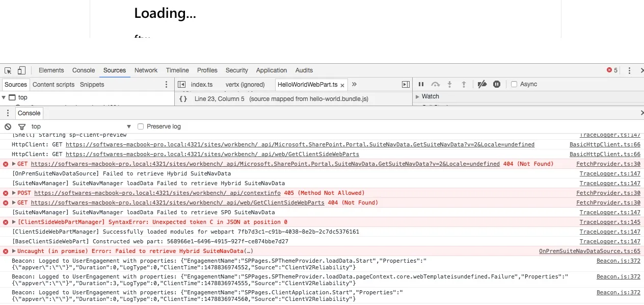Open the Elements tab
Viewport: 644px width, 305px height.
pyautogui.click(x=51, y=70)
